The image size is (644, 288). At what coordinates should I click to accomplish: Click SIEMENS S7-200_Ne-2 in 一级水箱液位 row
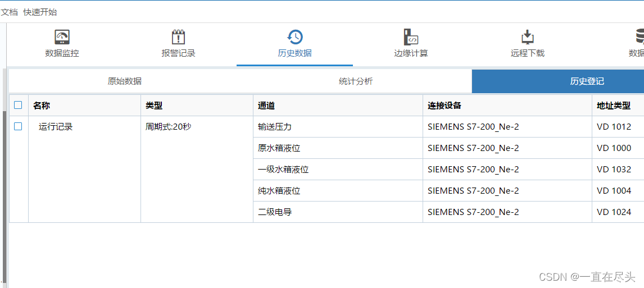[x=507, y=170]
